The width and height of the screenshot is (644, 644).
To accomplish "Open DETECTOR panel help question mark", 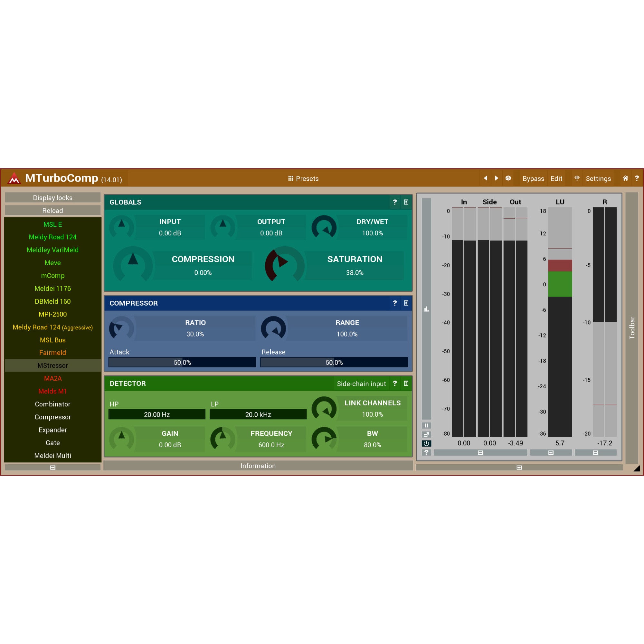I will coord(395,384).
